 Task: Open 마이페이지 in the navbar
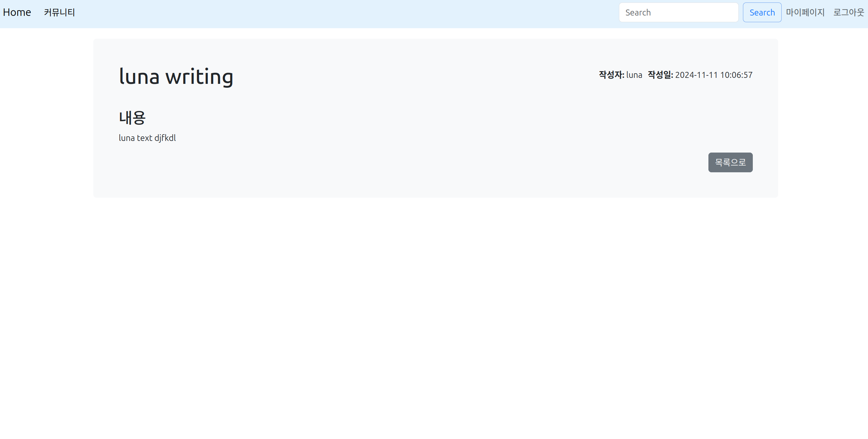click(805, 12)
